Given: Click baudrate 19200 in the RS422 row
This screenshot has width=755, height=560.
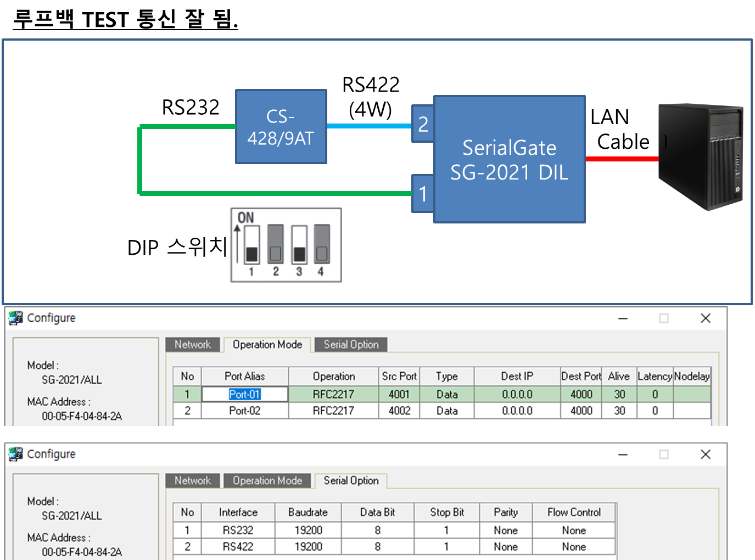Looking at the screenshot, I should pyautogui.click(x=308, y=547).
